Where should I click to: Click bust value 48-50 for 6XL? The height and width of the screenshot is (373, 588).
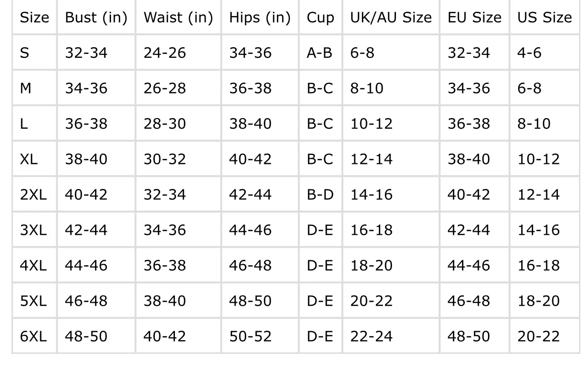point(86,336)
